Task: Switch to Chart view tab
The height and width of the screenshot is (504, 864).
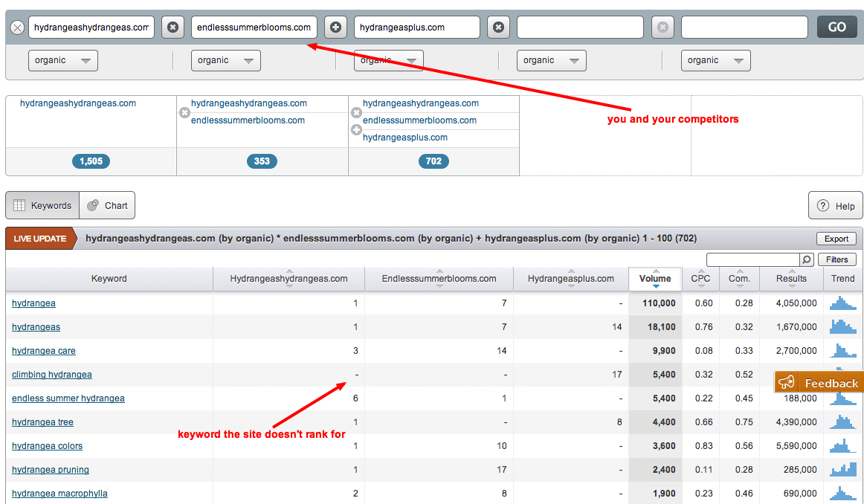Action: tap(107, 206)
